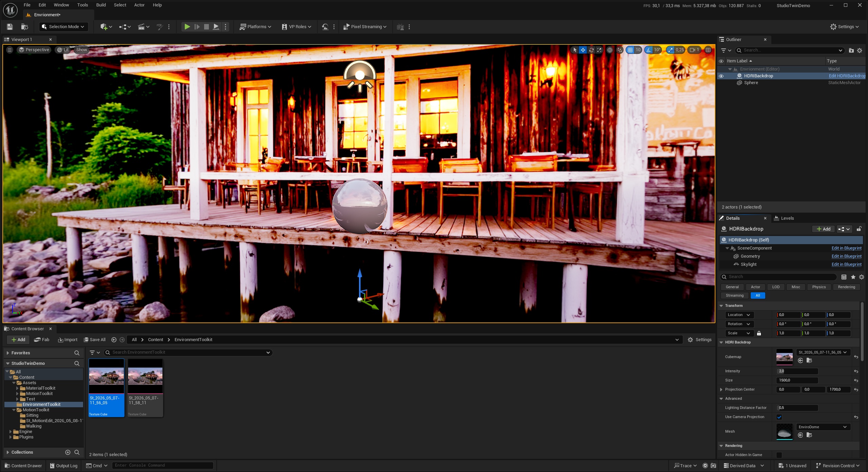This screenshot has width=868, height=472.
Task: Open the viewport hamburger options menu
Action: coord(9,50)
